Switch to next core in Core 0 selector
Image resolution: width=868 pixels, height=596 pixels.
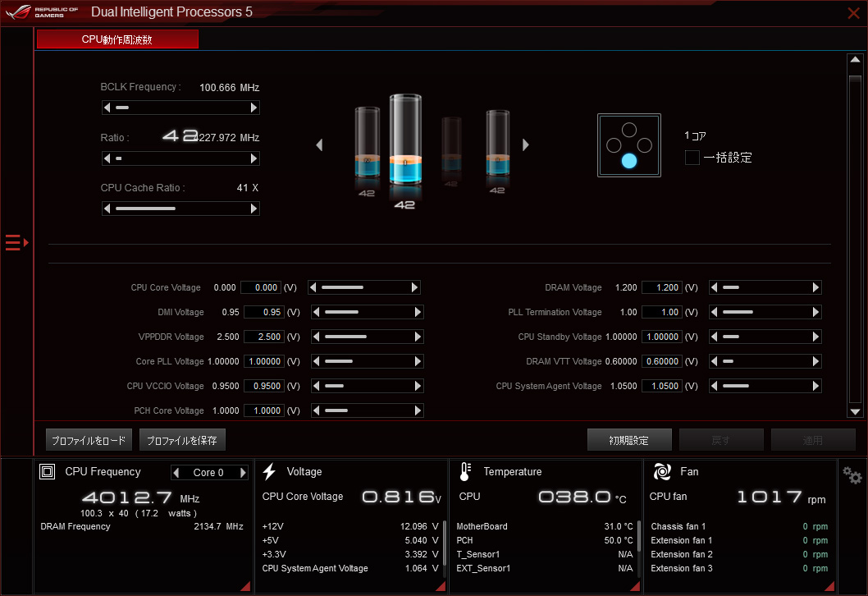(243, 473)
